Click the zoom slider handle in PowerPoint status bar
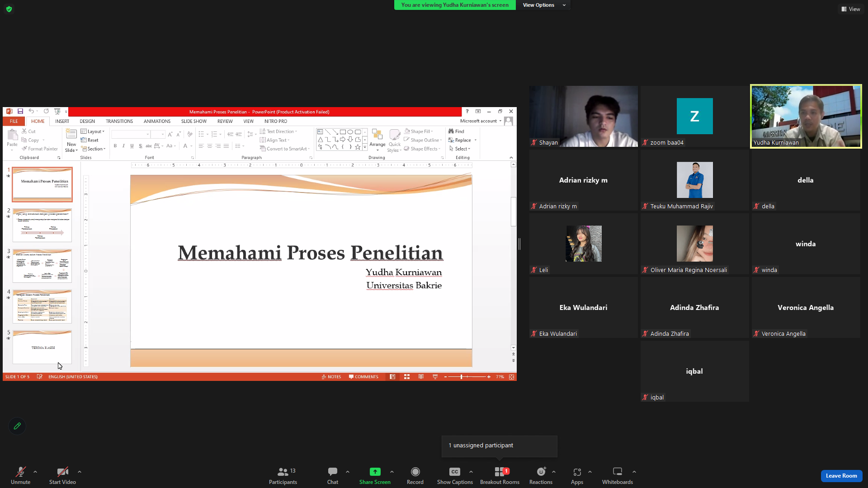Viewport: 868px width, 488px height. click(461, 377)
